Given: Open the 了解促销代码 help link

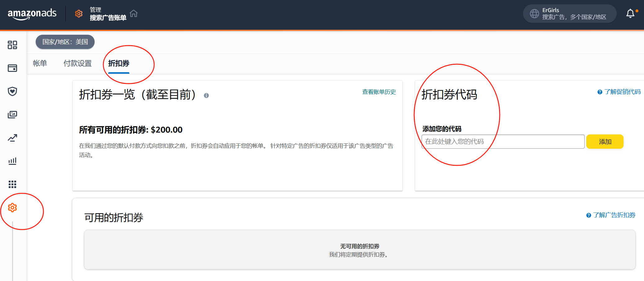Looking at the screenshot, I should click(619, 92).
